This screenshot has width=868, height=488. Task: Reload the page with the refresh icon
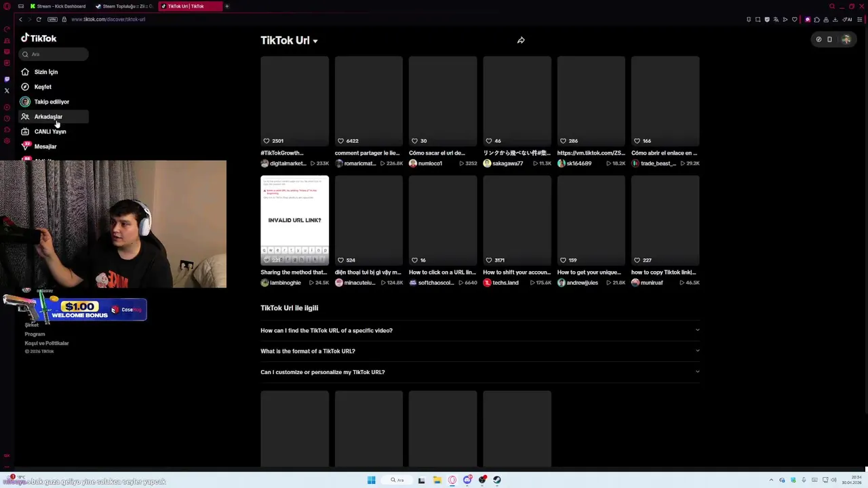[39, 19]
